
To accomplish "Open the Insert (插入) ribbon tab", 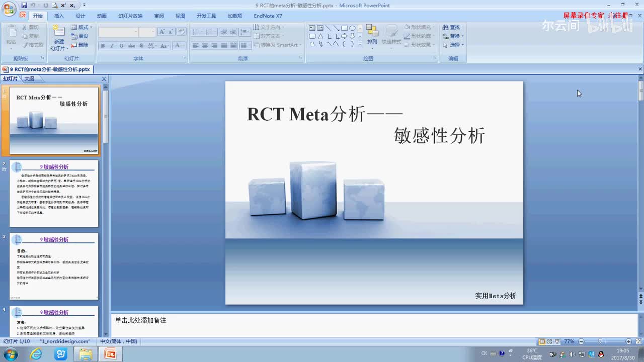I will [x=59, y=16].
